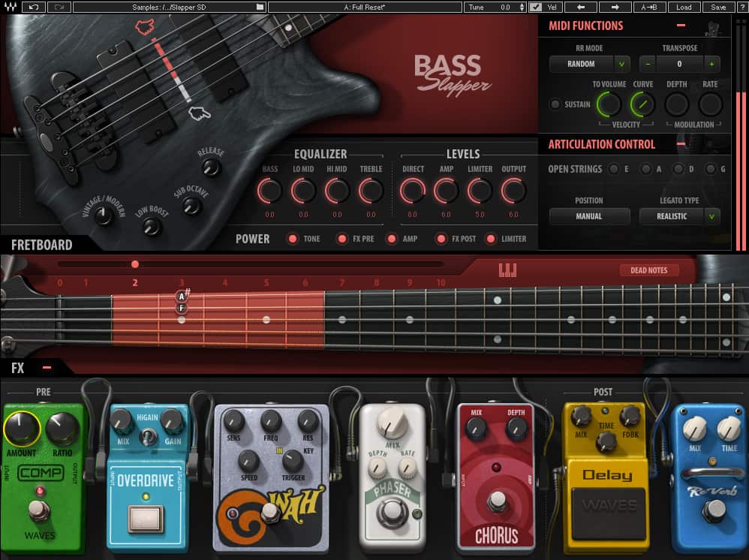This screenshot has width=749, height=560.
Task: Click the Load button in the toolbar
Action: [x=684, y=7]
